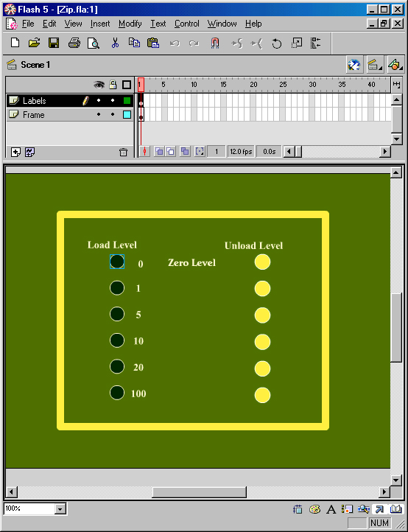The width and height of the screenshot is (408, 532).
Task: Toggle the eye column for Labels layer
Action: [99, 100]
